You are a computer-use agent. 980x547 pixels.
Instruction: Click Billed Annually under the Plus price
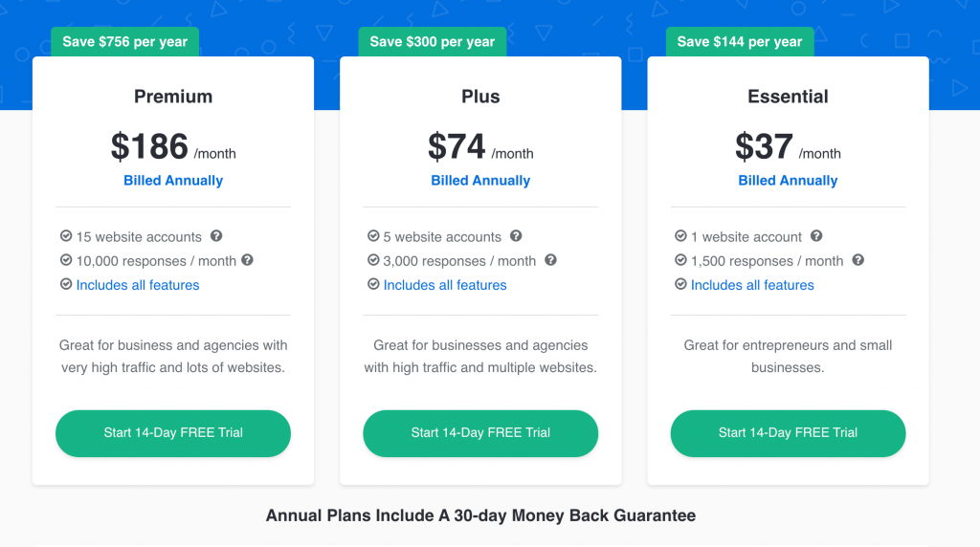480,181
